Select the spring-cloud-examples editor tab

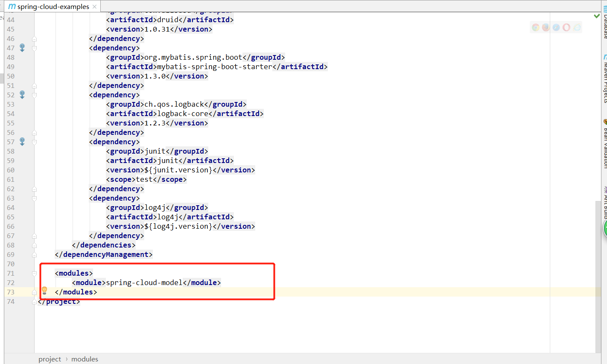(x=53, y=6)
